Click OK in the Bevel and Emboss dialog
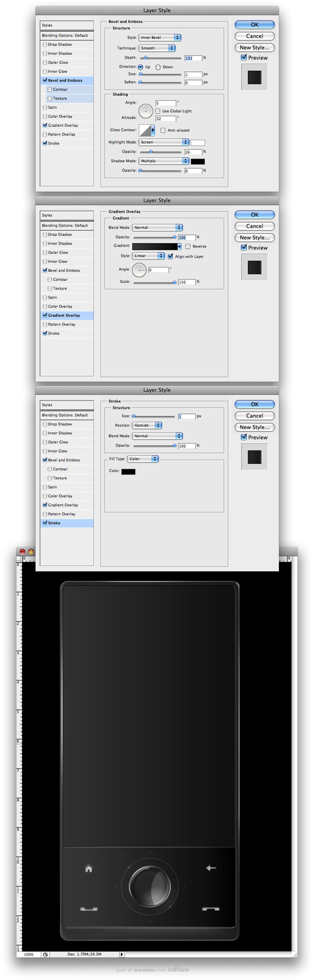Image resolution: width=314 pixels, height=980 pixels. (254, 25)
